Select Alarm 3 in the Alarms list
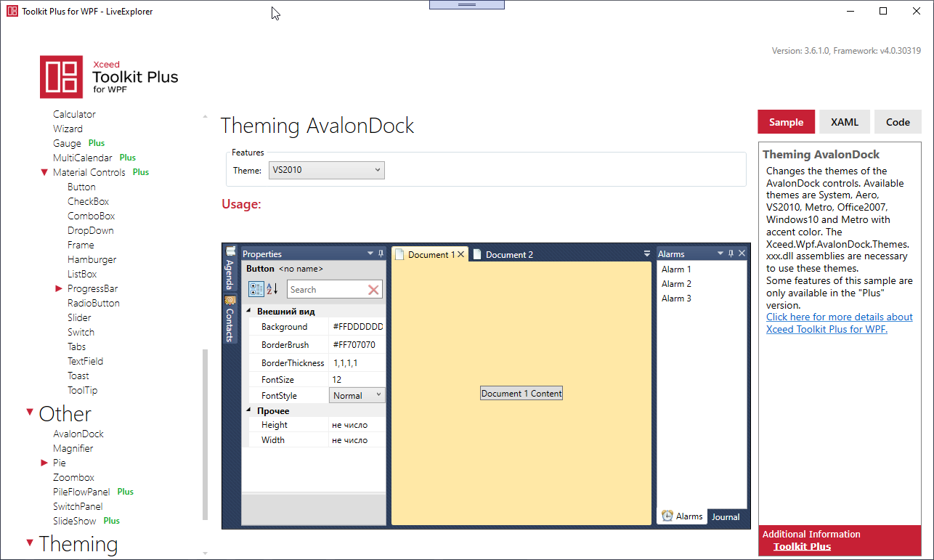This screenshot has width=934, height=560. point(676,299)
